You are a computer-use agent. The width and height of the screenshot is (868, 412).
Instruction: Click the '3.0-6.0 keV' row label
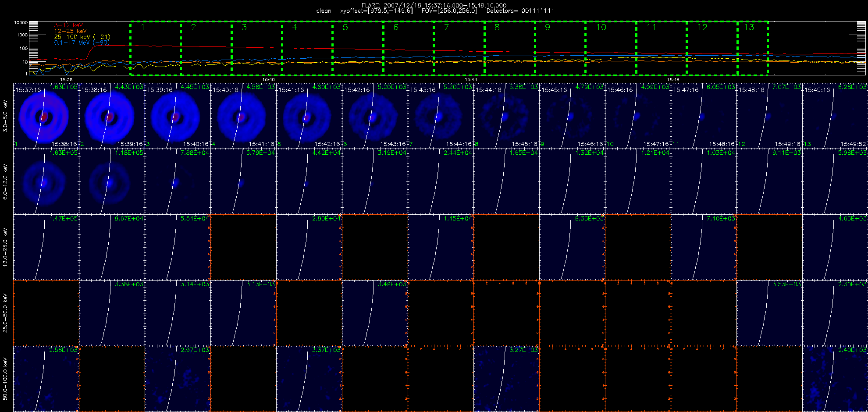(5, 116)
